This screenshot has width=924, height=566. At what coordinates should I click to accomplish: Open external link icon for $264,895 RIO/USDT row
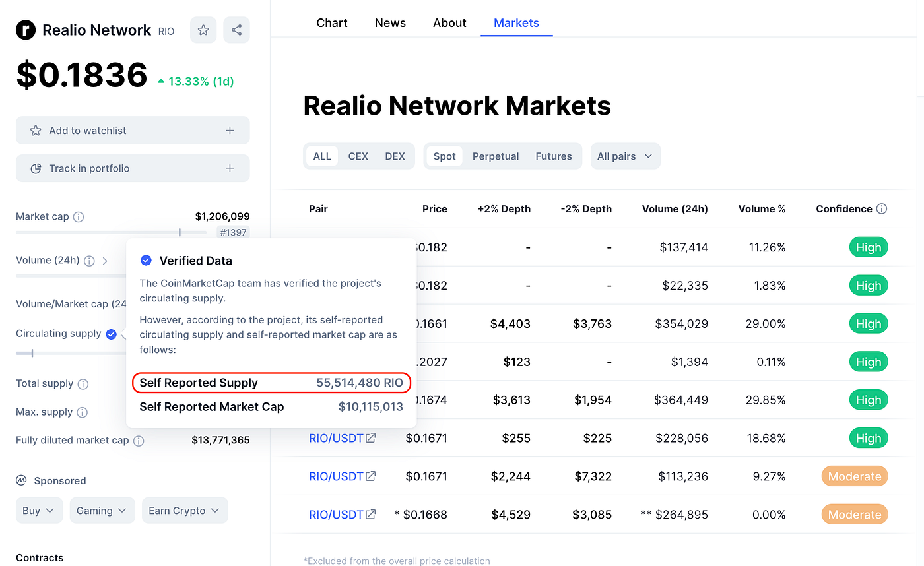371,514
